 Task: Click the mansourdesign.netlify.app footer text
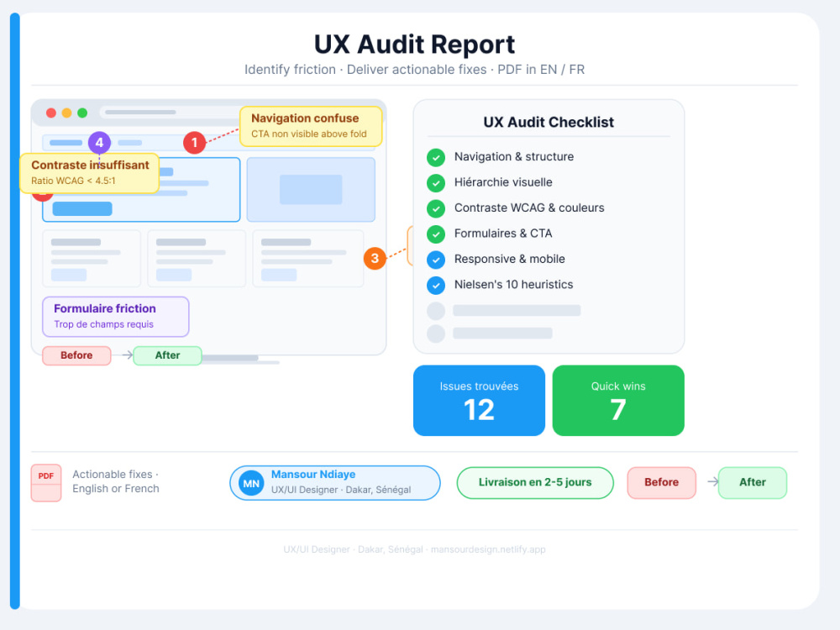click(x=488, y=549)
